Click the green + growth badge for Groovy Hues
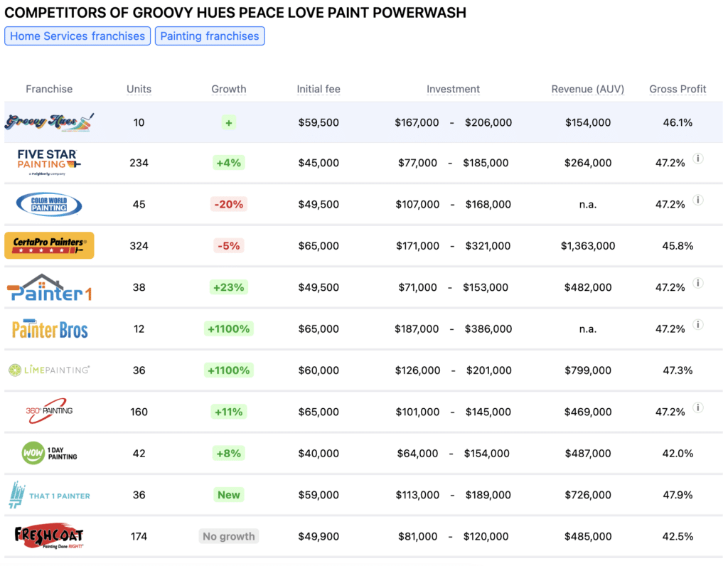Screen dimensions: 728x566 click(229, 122)
